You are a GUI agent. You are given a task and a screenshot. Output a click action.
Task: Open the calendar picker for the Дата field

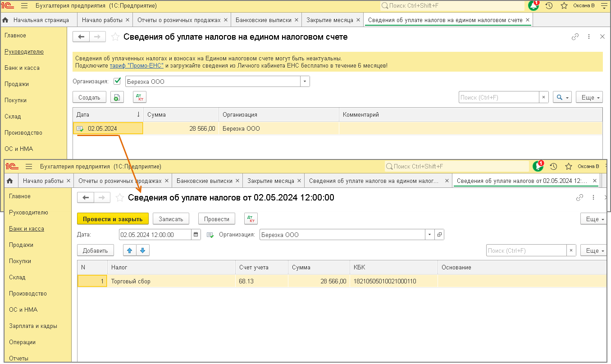coord(196,235)
